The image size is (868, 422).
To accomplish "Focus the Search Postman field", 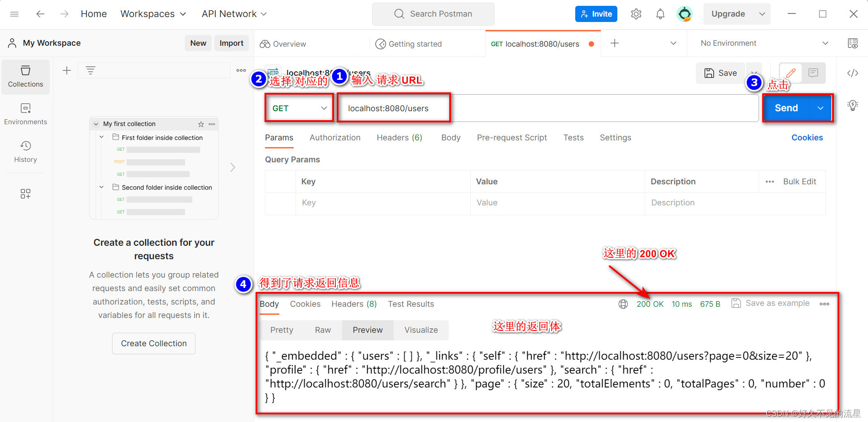I will point(433,14).
